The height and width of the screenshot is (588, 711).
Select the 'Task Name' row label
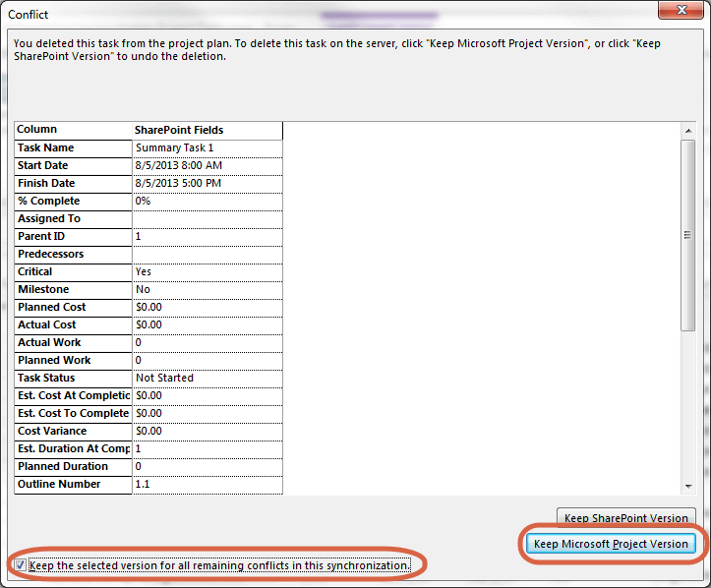tap(46, 147)
